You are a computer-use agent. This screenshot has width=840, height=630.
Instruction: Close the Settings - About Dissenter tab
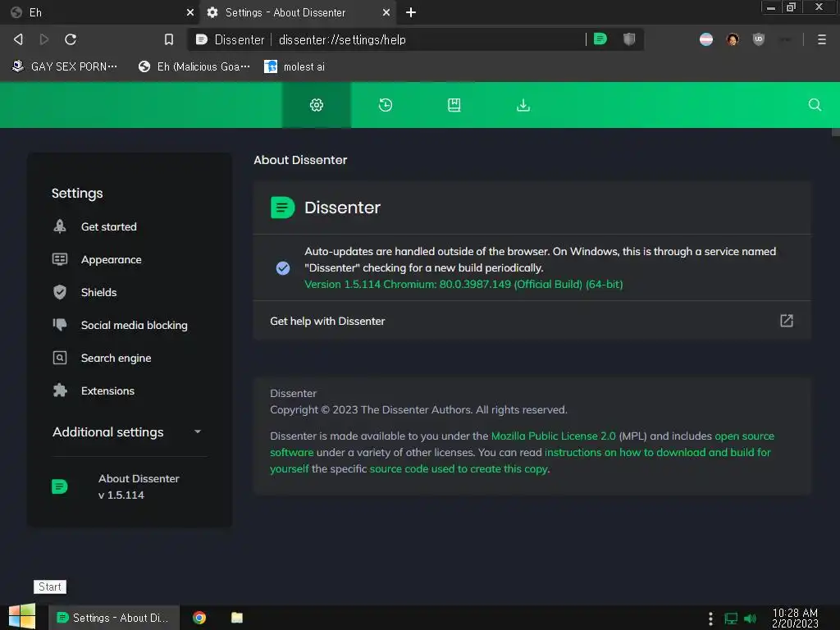386,12
